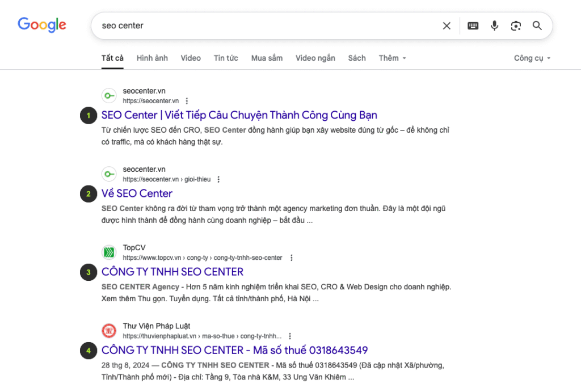Click the TopCV site favicon
Image resolution: width=581 pixels, height=392 pixels.
[109, 252]
